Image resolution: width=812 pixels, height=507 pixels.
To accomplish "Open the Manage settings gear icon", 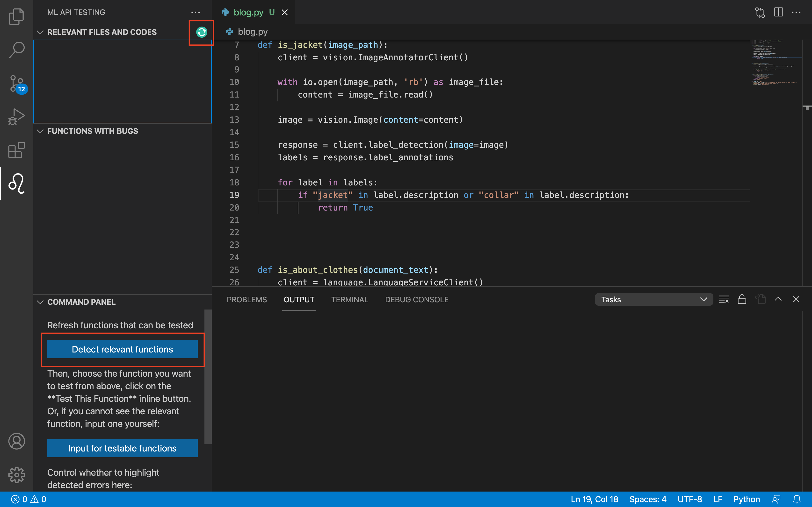I will point(16,475).
